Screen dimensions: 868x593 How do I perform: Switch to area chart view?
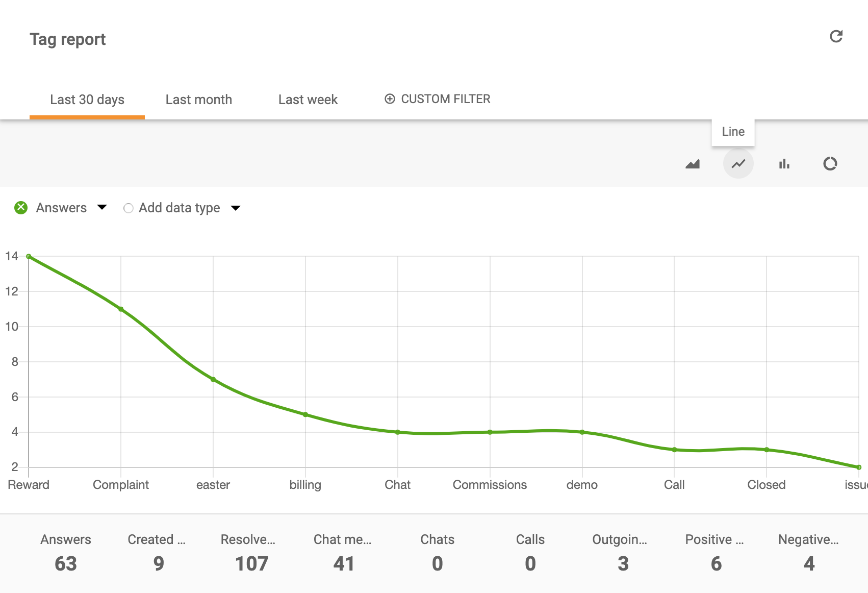[x=693, y=164]
